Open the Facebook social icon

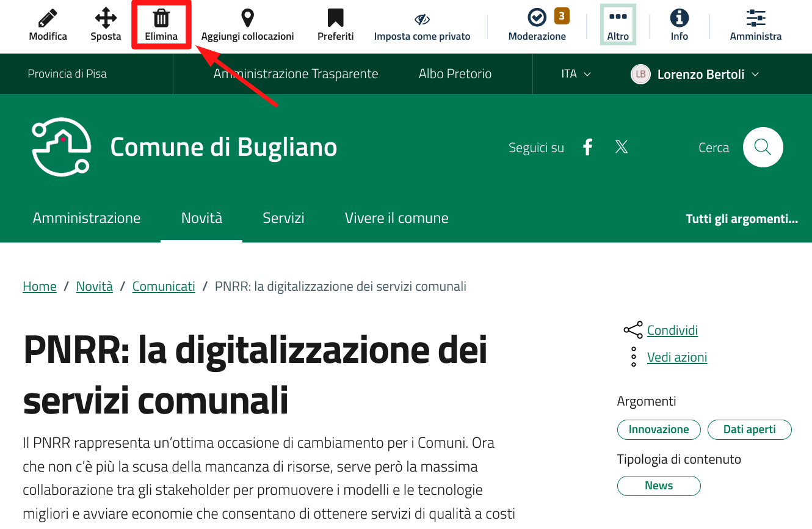point(587,147)
